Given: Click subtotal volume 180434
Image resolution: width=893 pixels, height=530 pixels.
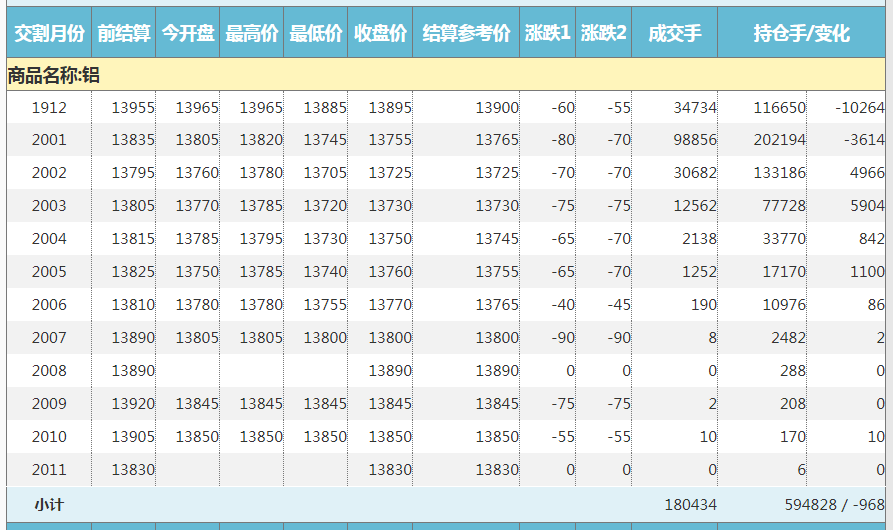Looking at the screenshot, I should pyautogui.click(x=690, y=505).
